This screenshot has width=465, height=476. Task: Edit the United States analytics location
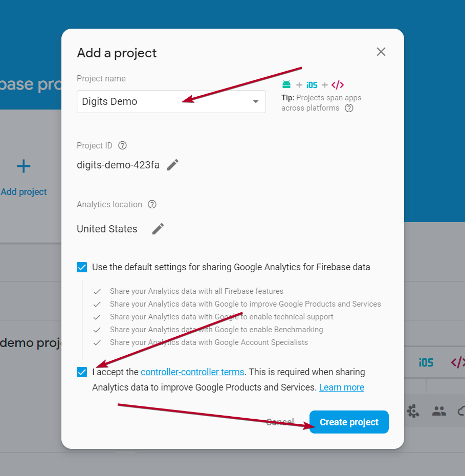158,229
